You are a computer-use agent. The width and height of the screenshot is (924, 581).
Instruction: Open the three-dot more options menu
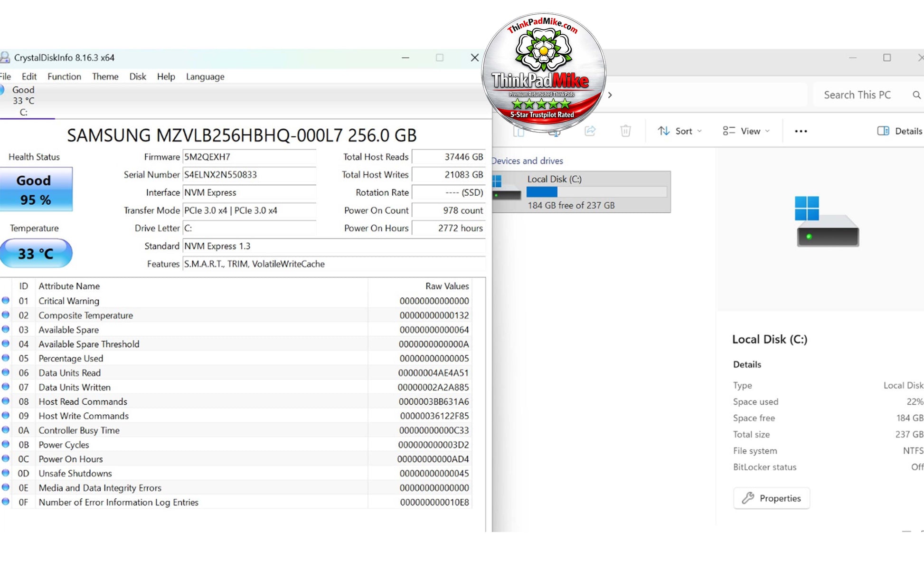pos(801,131)
